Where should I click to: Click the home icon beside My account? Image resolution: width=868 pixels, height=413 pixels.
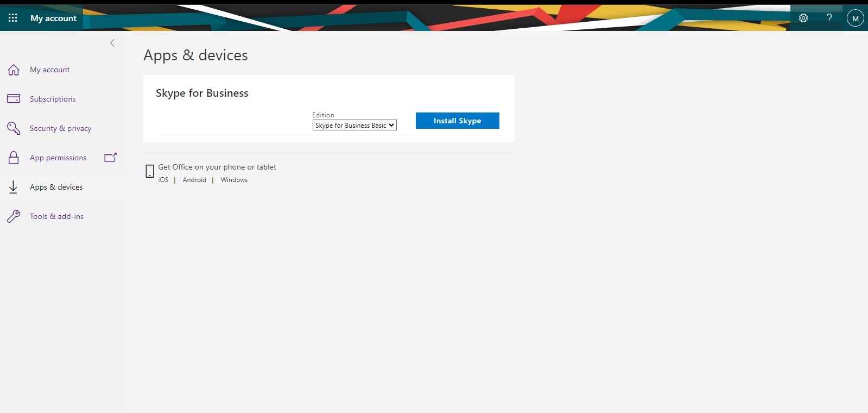pyautogui.click(x=14, y=70)
